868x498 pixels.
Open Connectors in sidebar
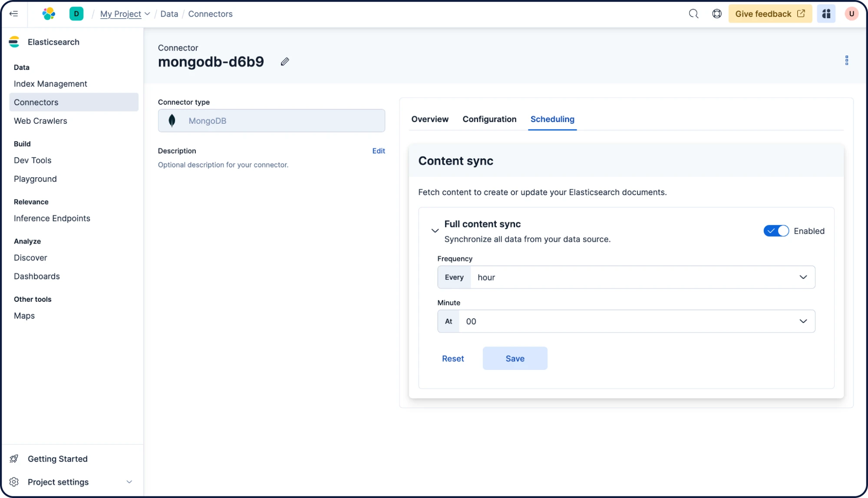coord(74,102)
